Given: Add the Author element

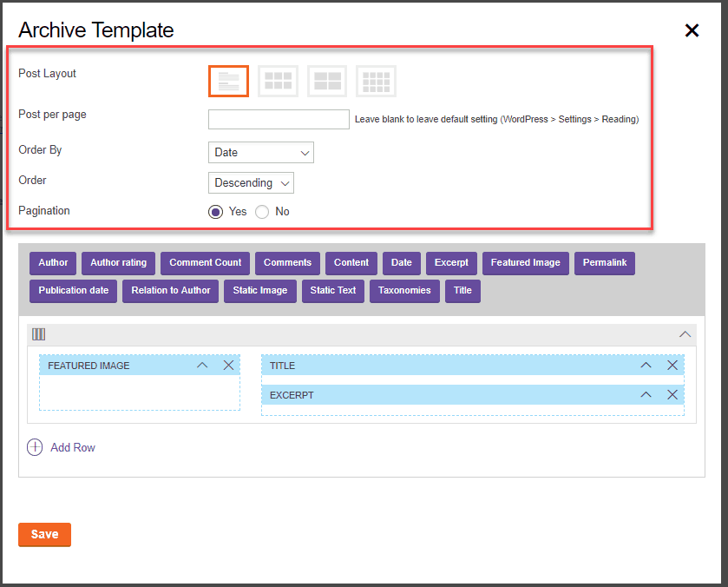Looking at the screenshot, I should point(53,263).
